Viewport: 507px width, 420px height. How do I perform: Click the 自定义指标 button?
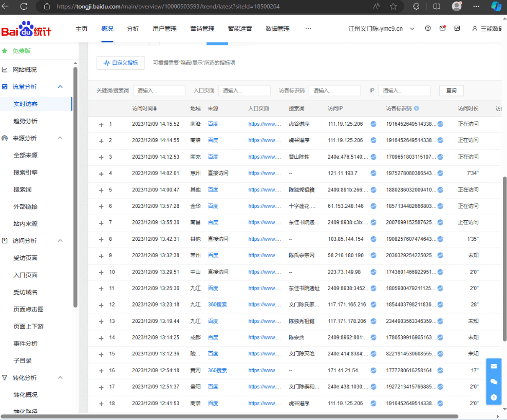click(x=121, y=63)
